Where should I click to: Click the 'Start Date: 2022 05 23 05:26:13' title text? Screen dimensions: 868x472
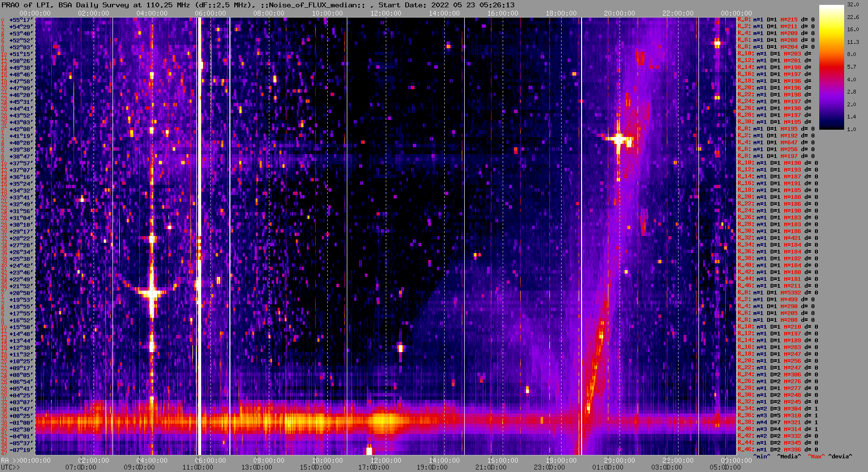point(446,5)
